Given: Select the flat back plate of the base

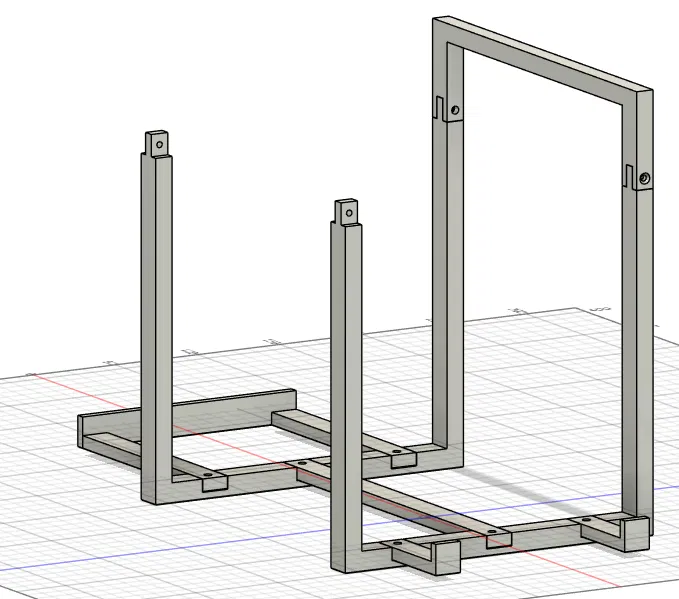Looking at the screenshot, I should [188, 418].
